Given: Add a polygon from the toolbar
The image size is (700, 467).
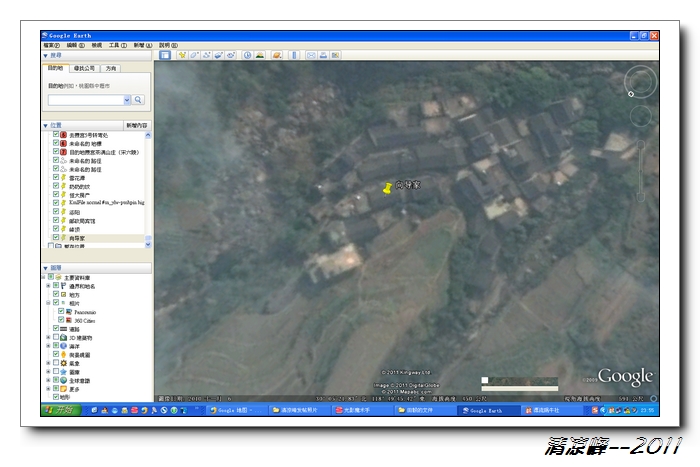Looking at the screenshot, I should (x=194, y=55).
